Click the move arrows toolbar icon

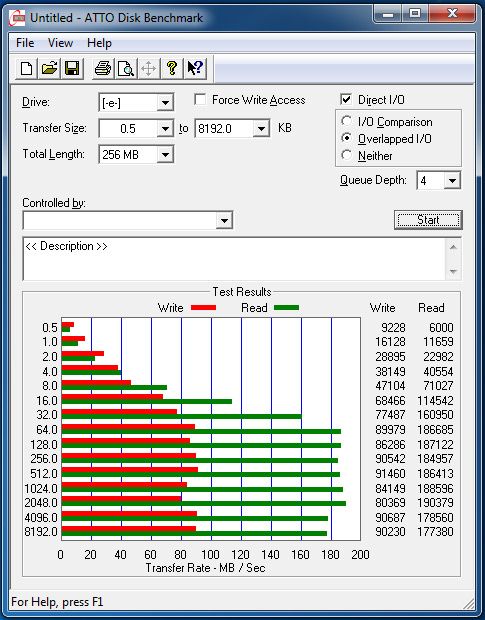[149, 68]
